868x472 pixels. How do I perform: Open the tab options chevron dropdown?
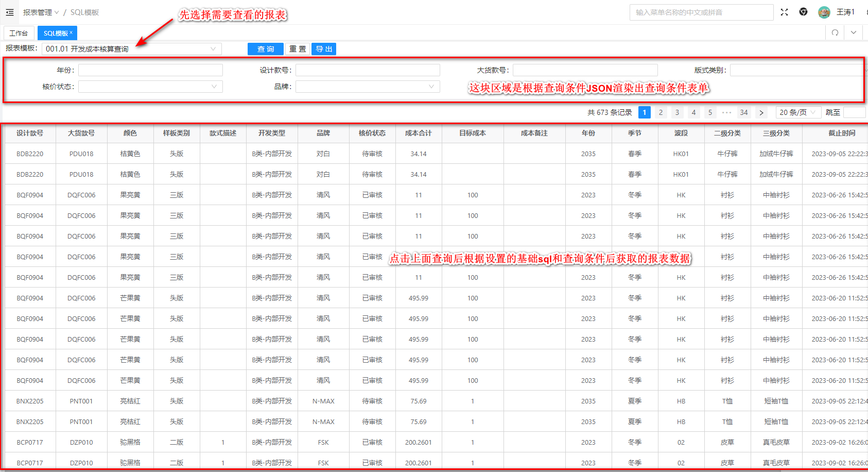[854, 32]
